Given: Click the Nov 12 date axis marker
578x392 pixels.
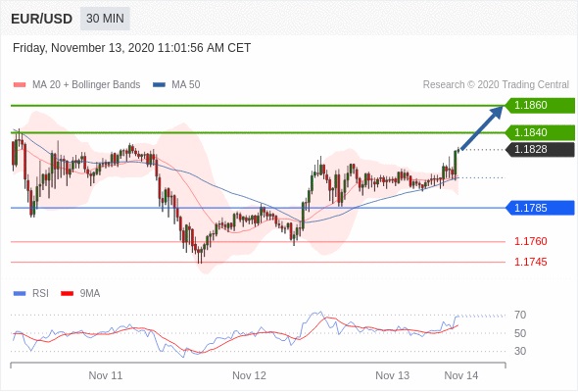Looking at the screenshot, I should coord(249,375).
